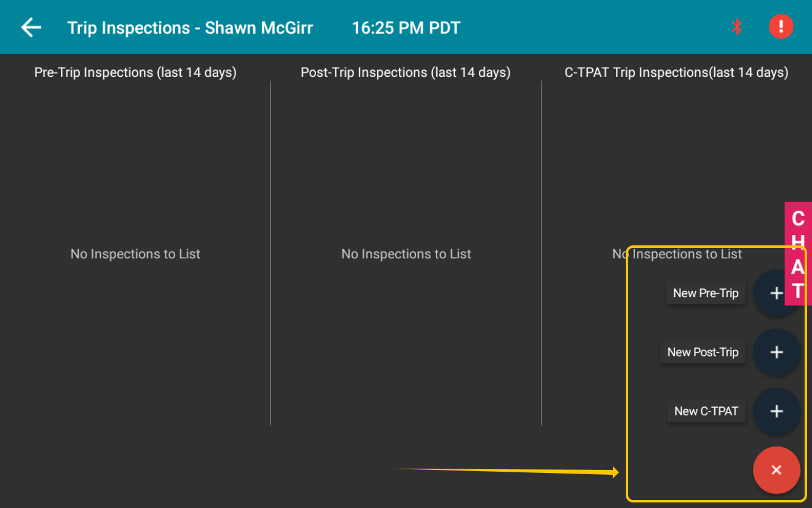Tap the plus button beside New Post-Trip

(776, 352)
